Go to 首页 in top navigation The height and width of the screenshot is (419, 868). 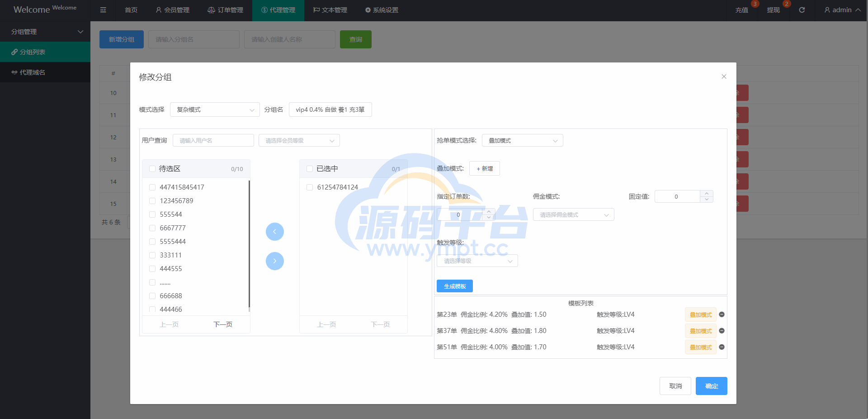131,10
